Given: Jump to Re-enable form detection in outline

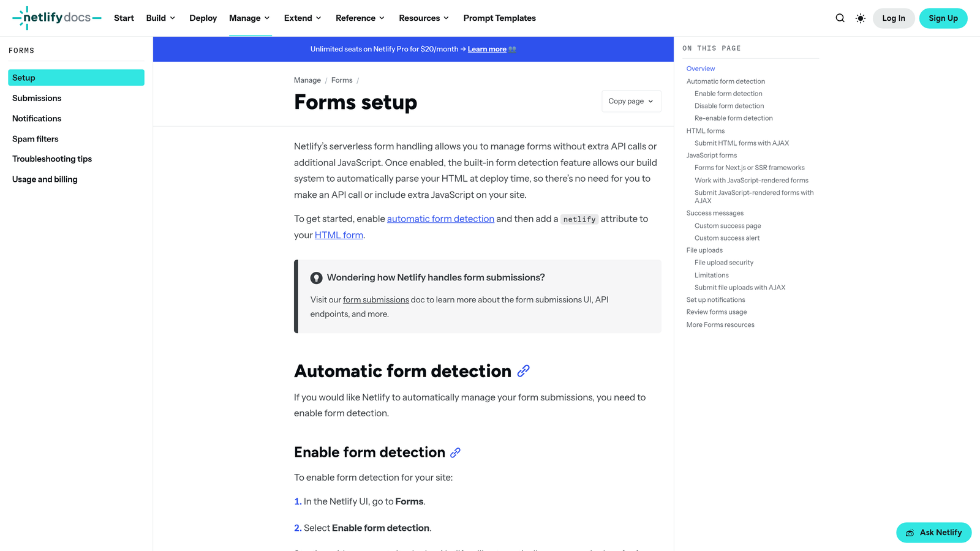Looking at the screenshot, I should (734, 118).
